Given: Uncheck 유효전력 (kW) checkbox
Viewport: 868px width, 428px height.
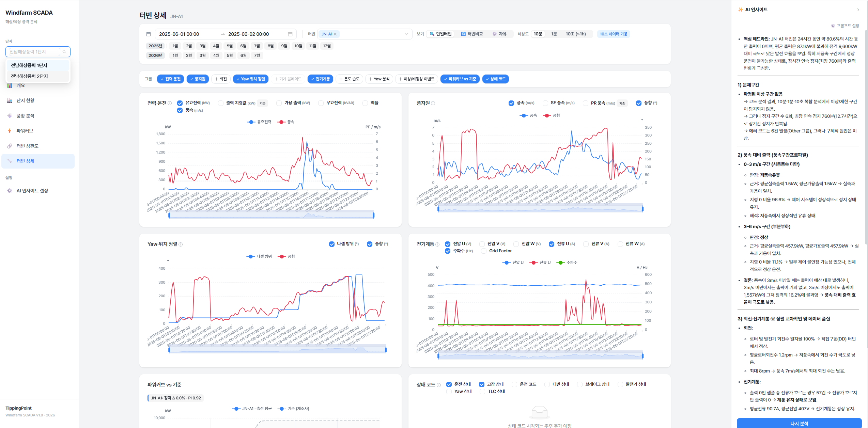Looking at the screenshot, I should click(x=180, y=103).
